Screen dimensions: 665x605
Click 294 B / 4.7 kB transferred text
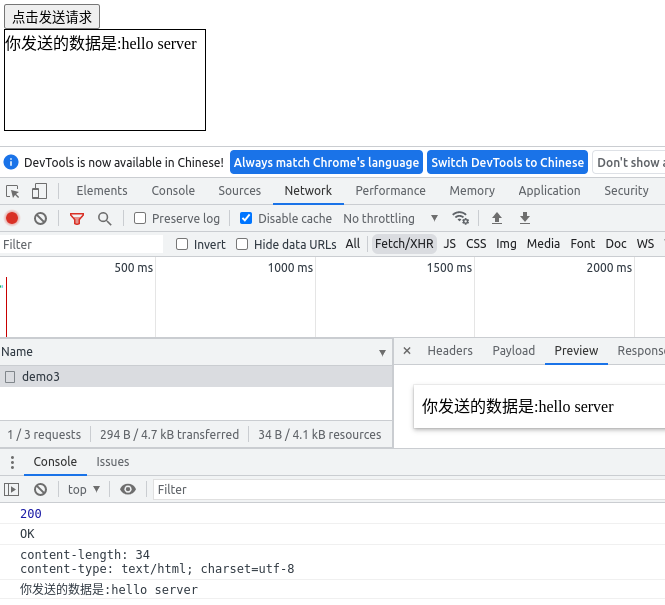coord(169,435)
